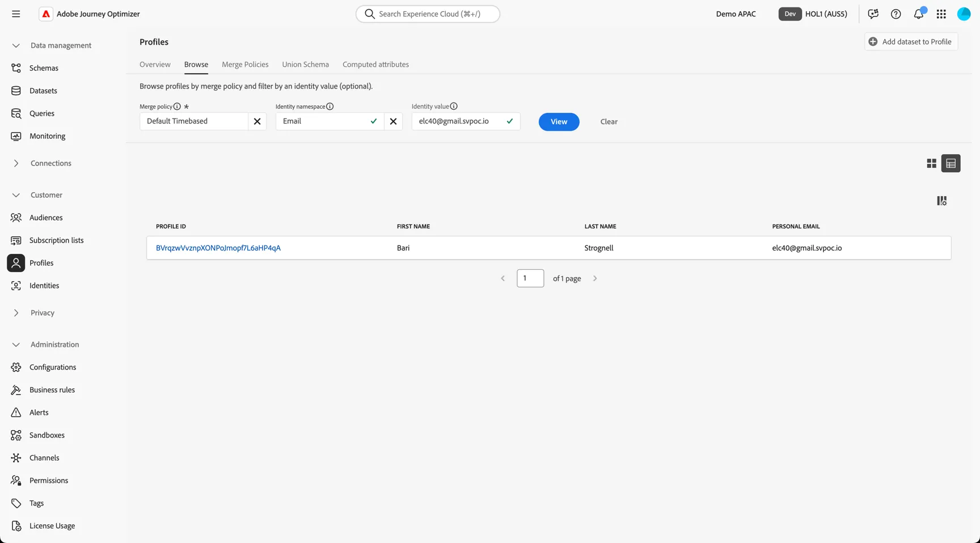Focus the page number field
The height and width of the screenshot is (543, 980).
pos(530,278)
